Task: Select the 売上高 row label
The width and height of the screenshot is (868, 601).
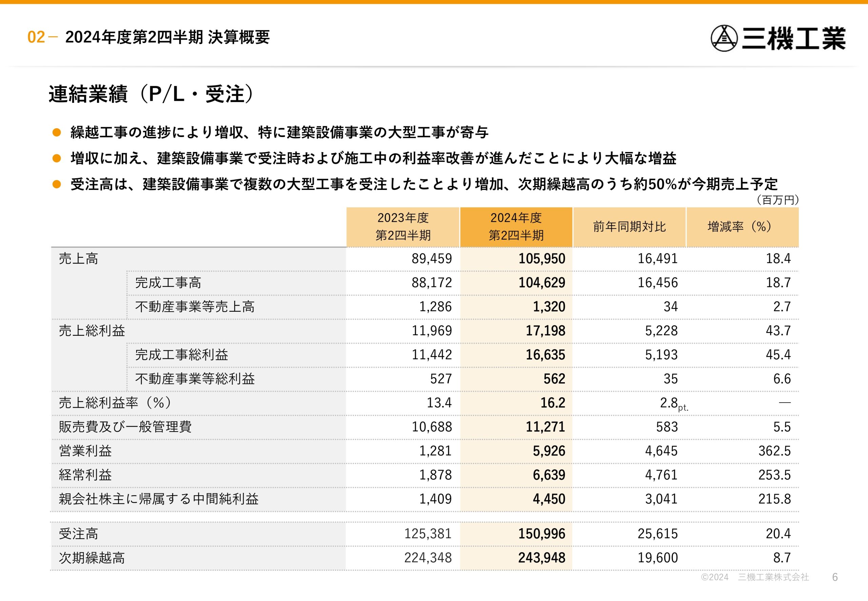Action: (78, 259)
